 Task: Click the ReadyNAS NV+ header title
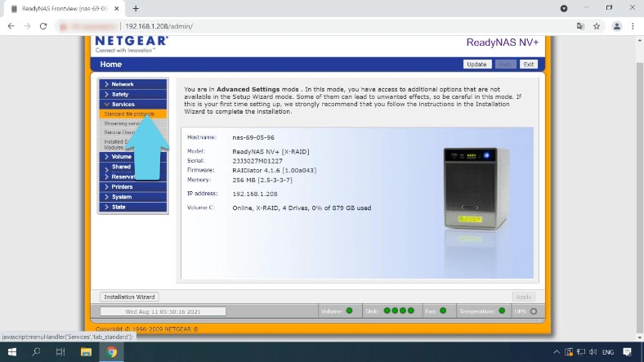503,42
